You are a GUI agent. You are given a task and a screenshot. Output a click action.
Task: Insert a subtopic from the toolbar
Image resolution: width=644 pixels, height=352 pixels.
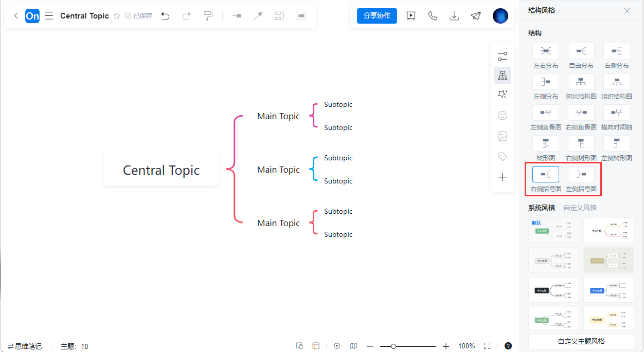tap(237, 16)
